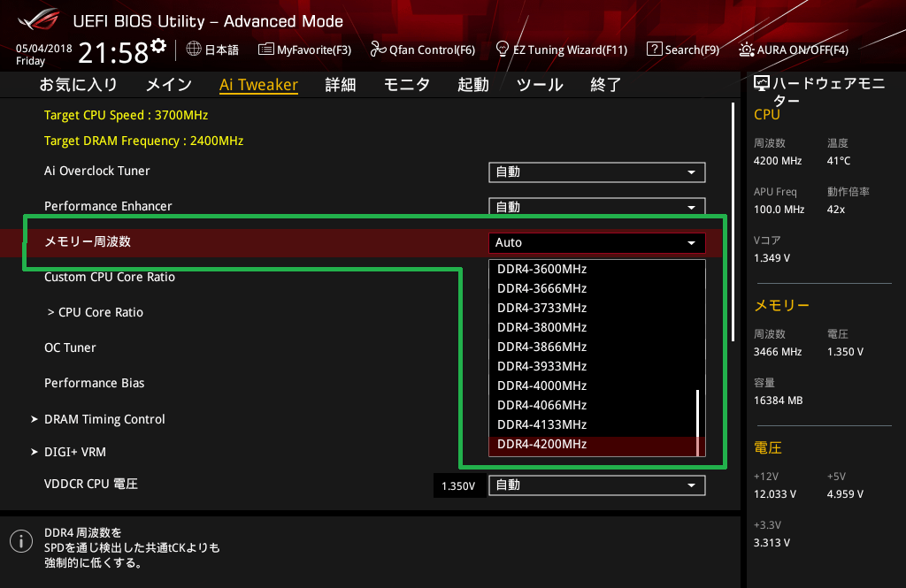Click the Ai Overclock Tuner label
Image resolution: width=906 pixels, height=588 pixels.
97,171
